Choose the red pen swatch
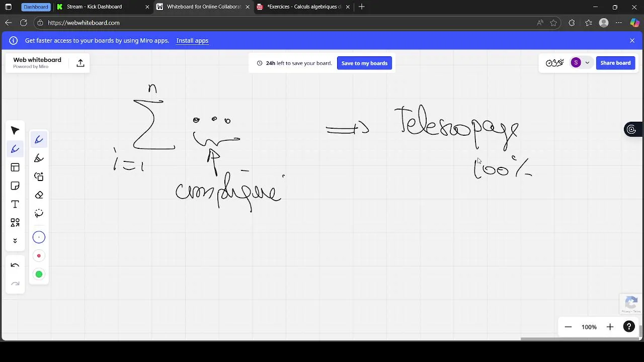The width and height of the screenshot is (644, 362). pyautogui.click(x=39, y=256)
